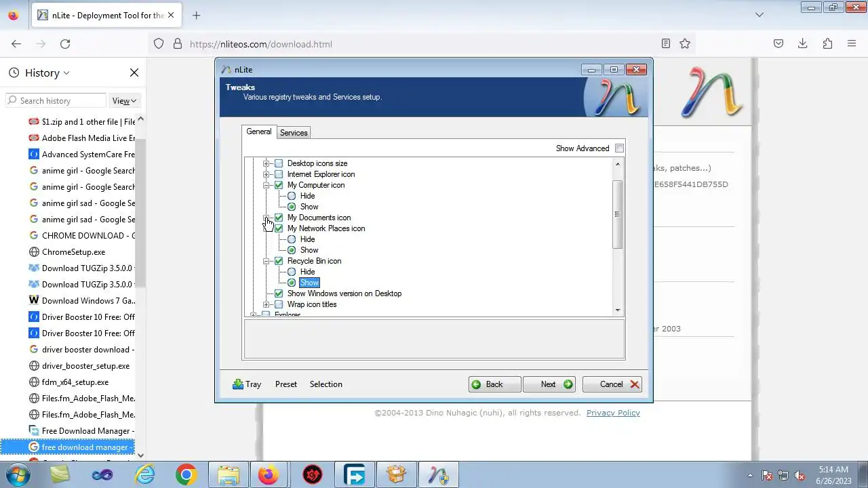Switch to Firefox taskbar button
This screenshot has width=868, height=488.
(x=269, y=474)
